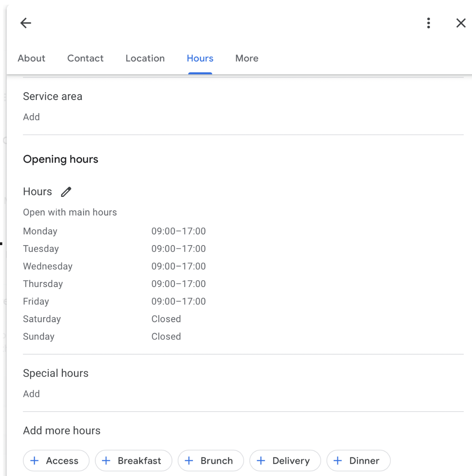The height and width of the screenshot is (476, 472).
Task: Open the More tab
Action: (x=247, y=59)
